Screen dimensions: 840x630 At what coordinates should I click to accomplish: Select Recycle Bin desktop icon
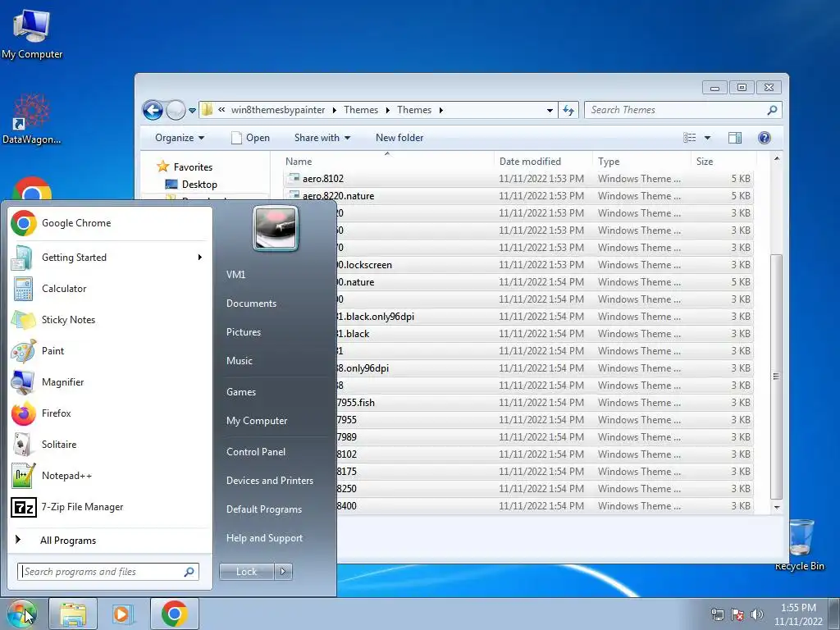[x=799, y=545]
